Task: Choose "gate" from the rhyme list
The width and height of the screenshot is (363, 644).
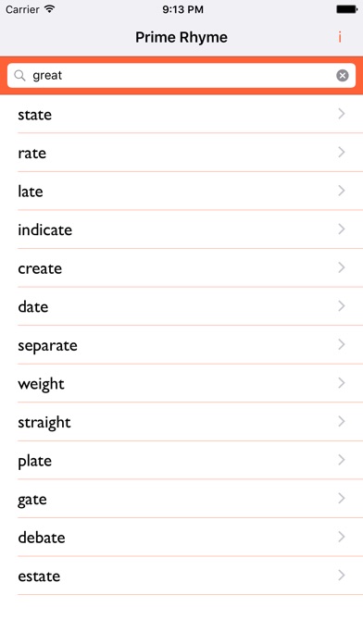Action: 181,499
